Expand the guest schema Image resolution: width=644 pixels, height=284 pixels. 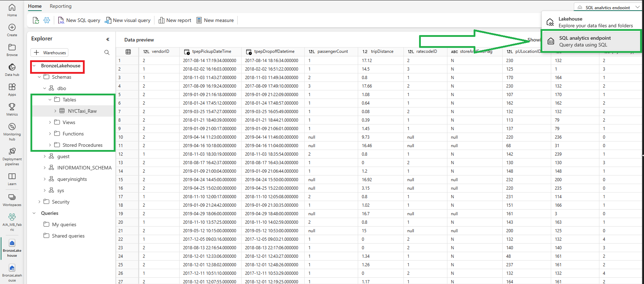(x=45, y=156)
